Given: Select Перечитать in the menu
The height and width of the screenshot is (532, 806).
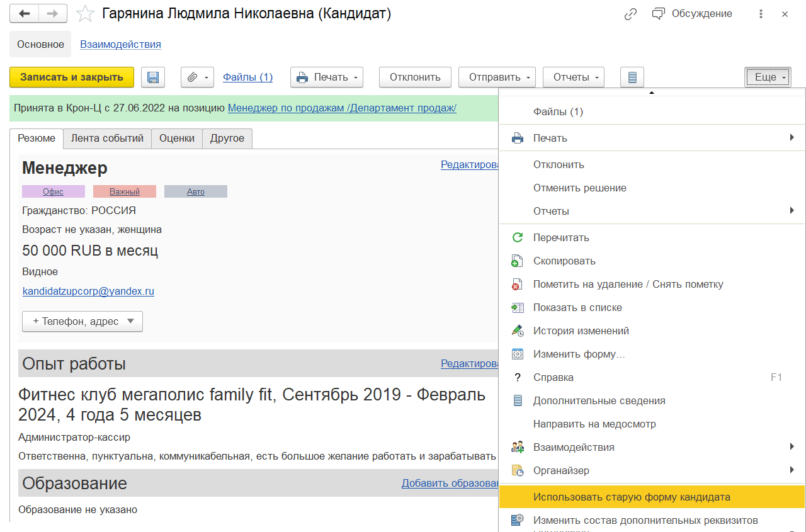Looking at the screenshot, I should click(561, 238).
